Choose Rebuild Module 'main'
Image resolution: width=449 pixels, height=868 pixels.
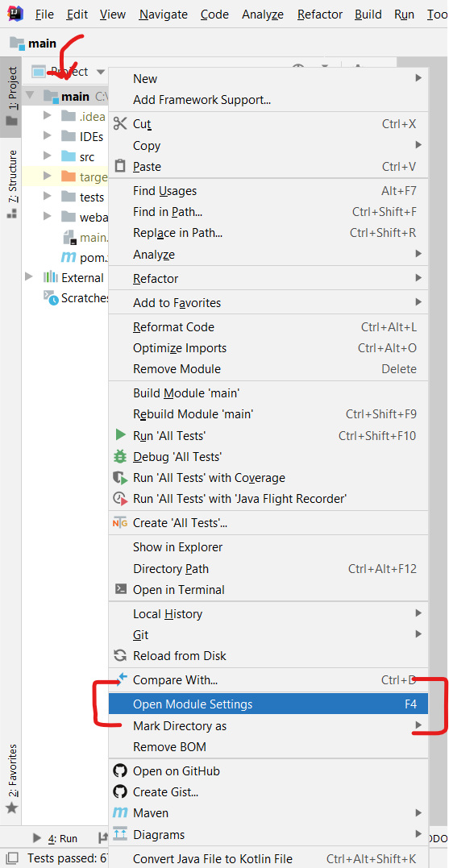coord(268,413)
